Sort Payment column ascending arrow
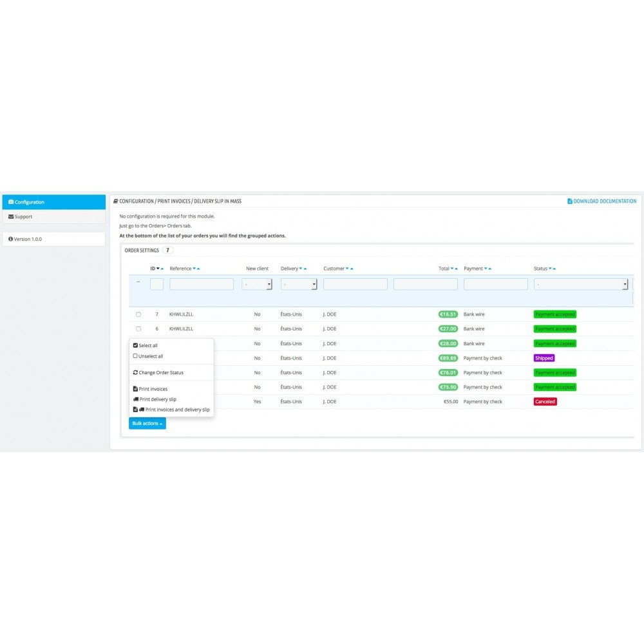Screen dimensions: 644x644 (x=490, y=269)
